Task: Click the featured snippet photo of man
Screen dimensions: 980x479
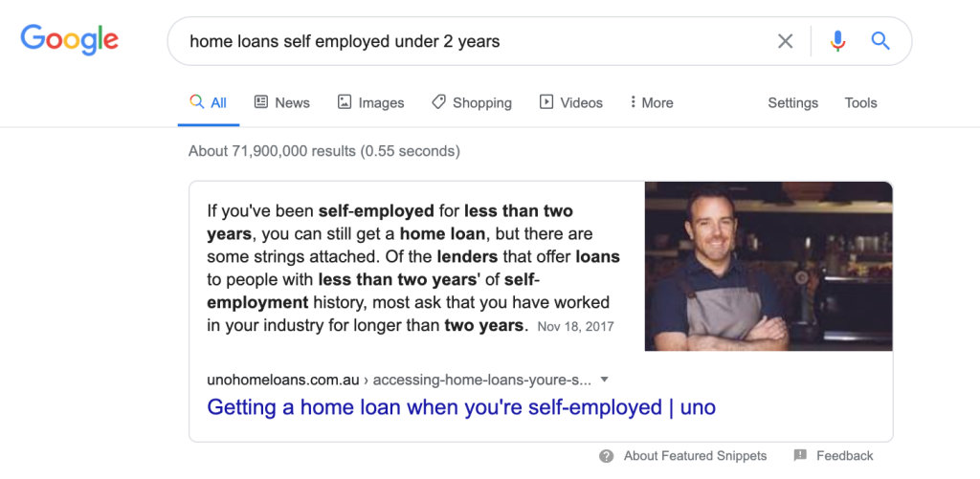Action: 768,266
